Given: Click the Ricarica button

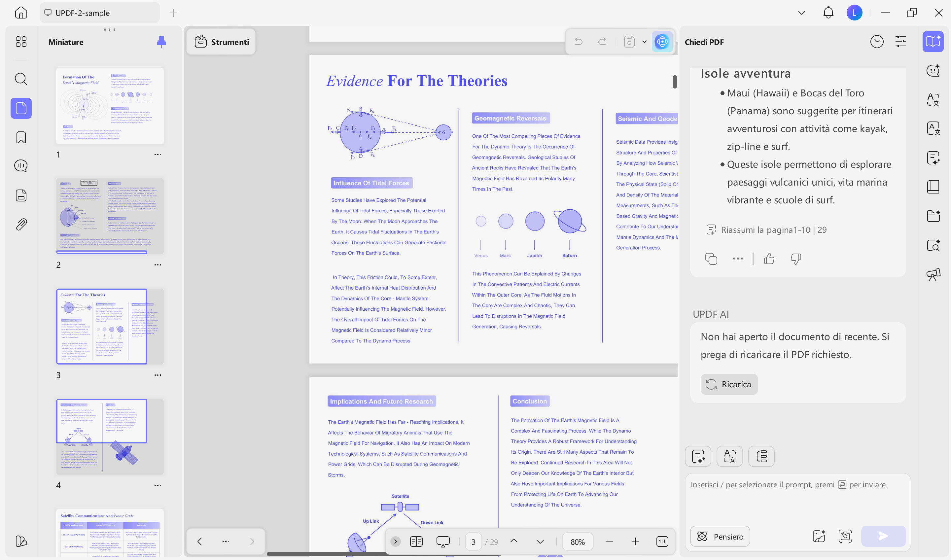Looking at the screenshot, I should (729, 384).
